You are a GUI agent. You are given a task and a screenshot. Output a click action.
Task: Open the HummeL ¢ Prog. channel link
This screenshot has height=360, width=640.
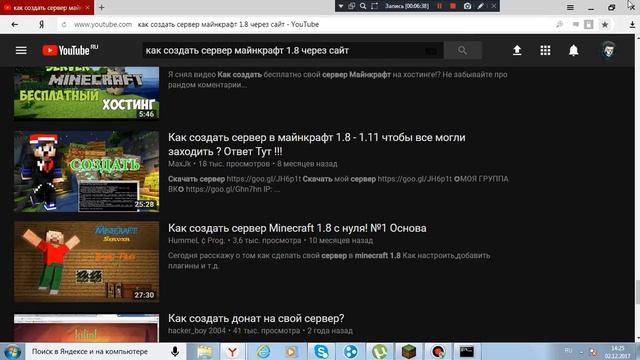point(196,240)
